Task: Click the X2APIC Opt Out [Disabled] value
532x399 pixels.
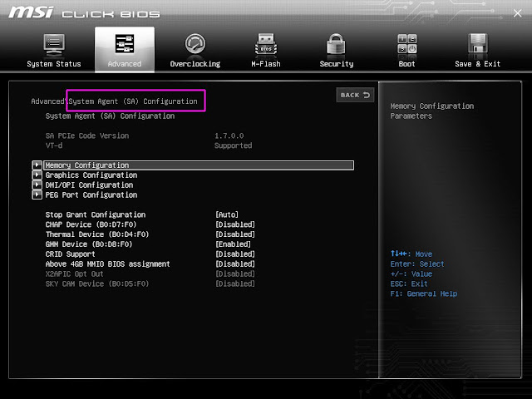Action: point(235,273)
